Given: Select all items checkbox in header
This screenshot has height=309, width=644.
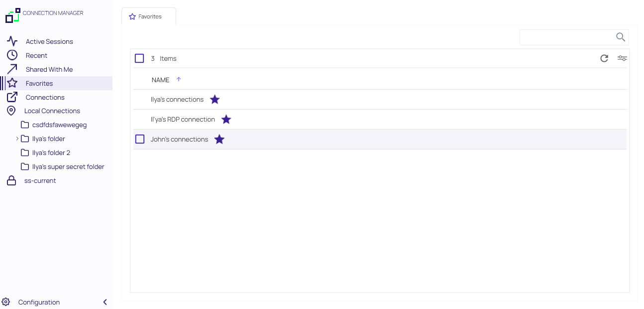Looking at the screenshot, I should [x=139, y=59].
